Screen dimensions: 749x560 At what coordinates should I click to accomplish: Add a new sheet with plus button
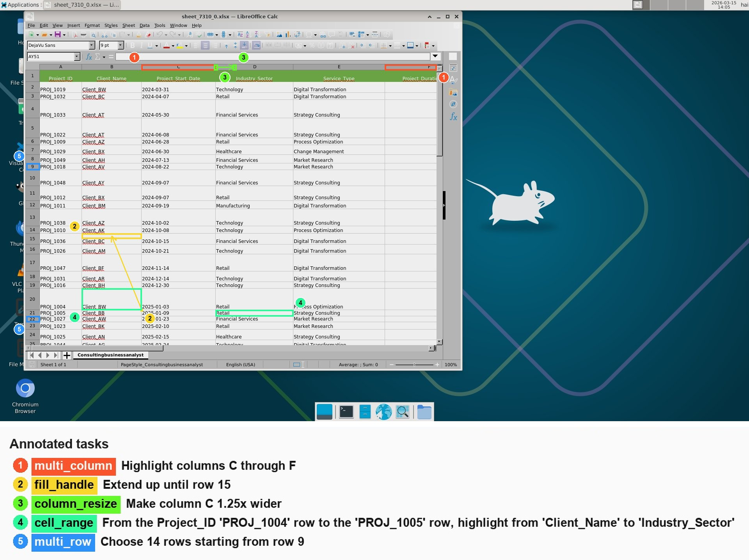(67, 355)
